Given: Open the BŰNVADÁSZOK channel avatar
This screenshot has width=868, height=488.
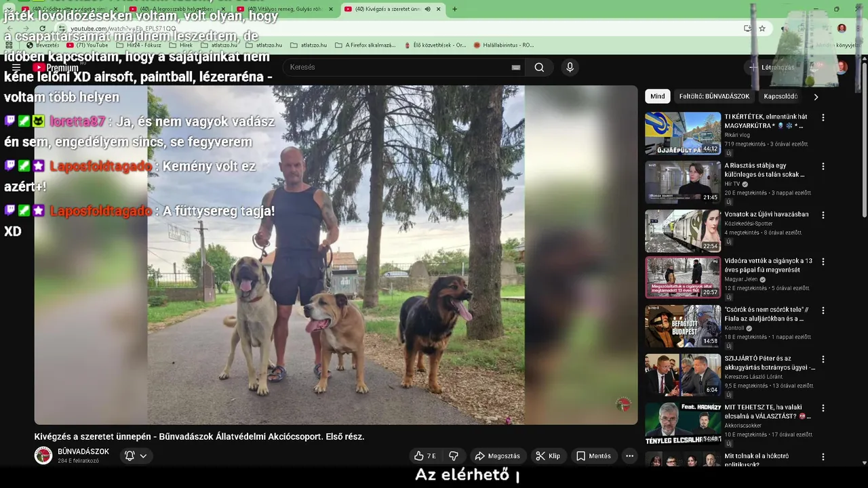Looking at the screenshot, I should 43,455.
